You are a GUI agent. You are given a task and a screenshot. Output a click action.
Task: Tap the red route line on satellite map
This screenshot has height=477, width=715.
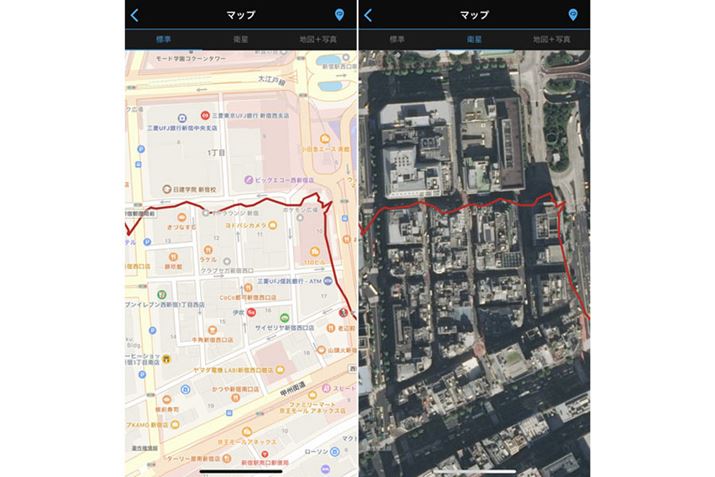[463, 207]
